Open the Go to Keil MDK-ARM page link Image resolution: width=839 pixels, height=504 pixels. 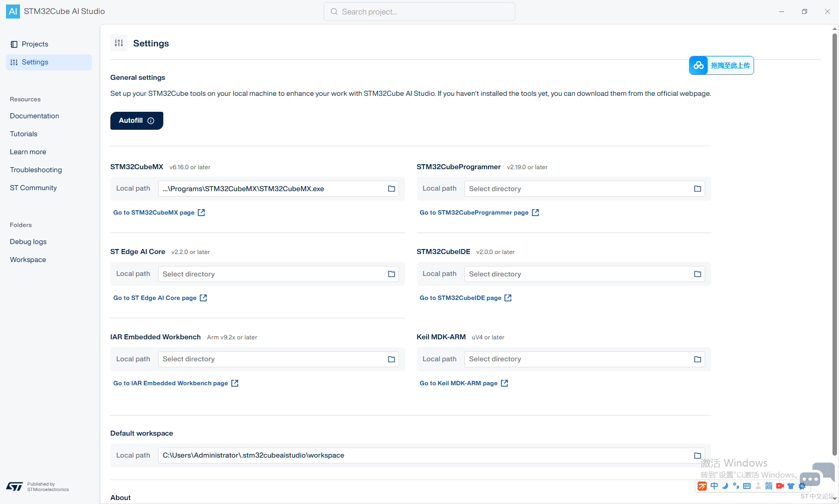(464, 383)
